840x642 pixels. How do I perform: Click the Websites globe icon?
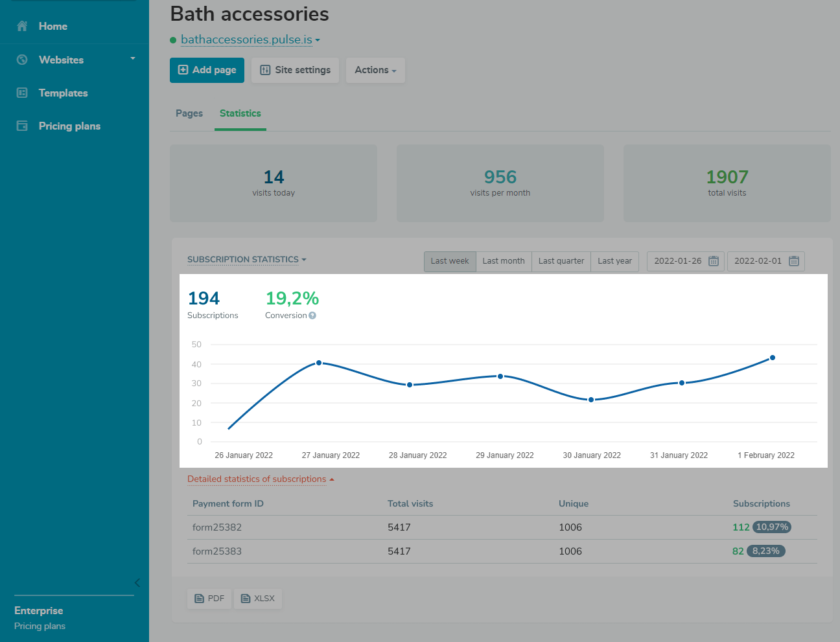coord(22,60)
